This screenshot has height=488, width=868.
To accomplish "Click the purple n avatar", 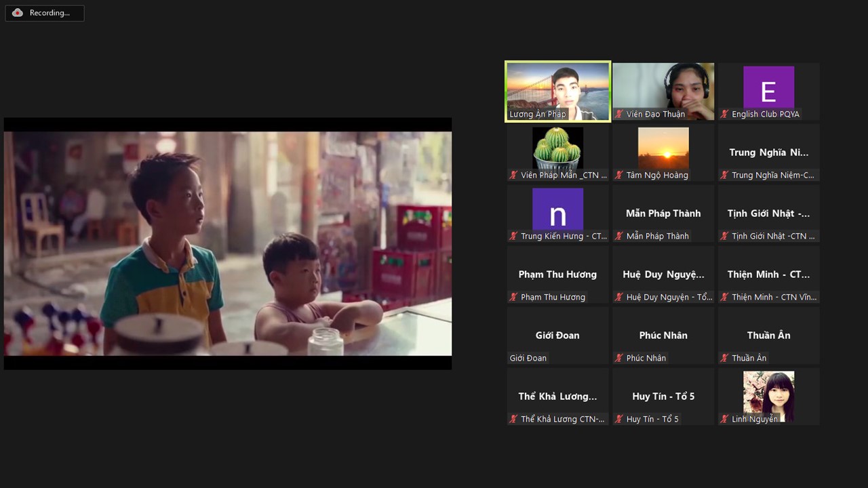I will coord(557,209).
